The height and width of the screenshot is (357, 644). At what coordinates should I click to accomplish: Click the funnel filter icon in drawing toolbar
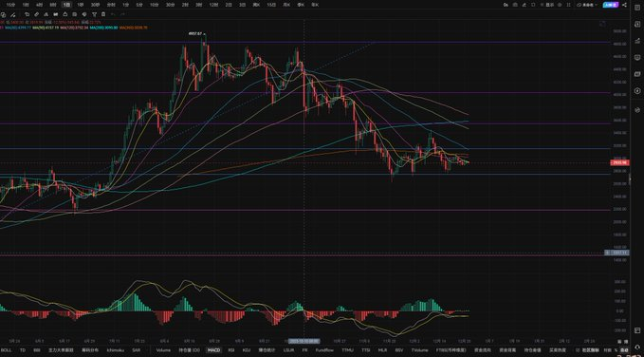(x=94, y=14)
